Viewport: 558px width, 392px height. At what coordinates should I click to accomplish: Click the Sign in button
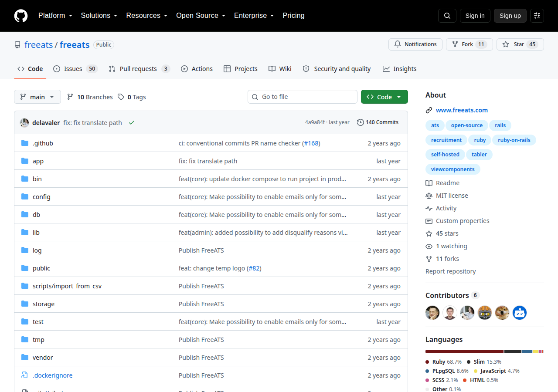[x=475, y=16]
